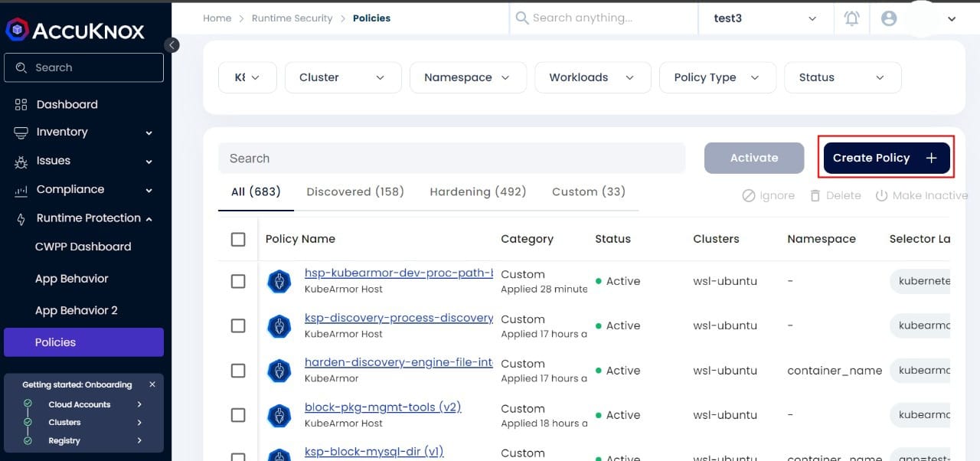Image resolution: width=980 pixels, height=461 pixels.
Task: Open the Status filter dropdown
Action: pyautogui.click(x=843, y=77)
